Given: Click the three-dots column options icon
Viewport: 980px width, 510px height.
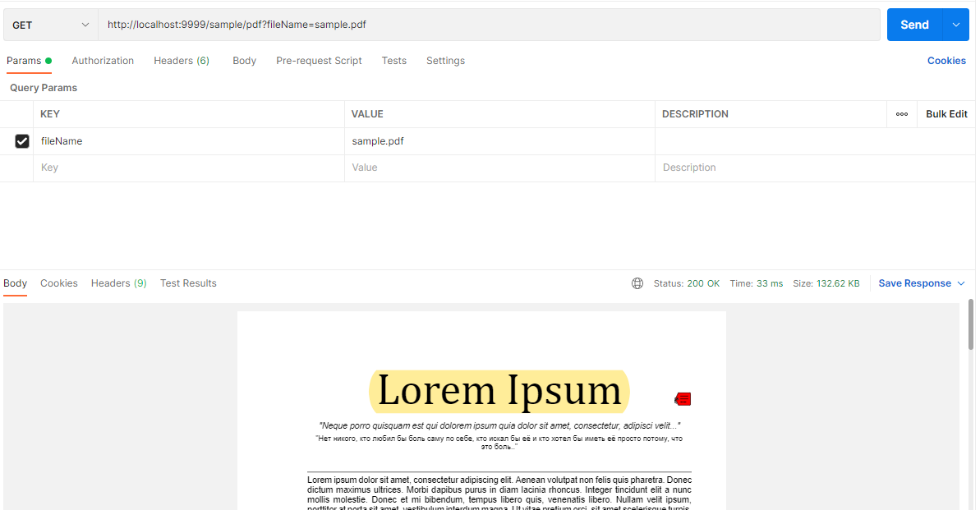Looking at the screenshot, I should 901,114.
